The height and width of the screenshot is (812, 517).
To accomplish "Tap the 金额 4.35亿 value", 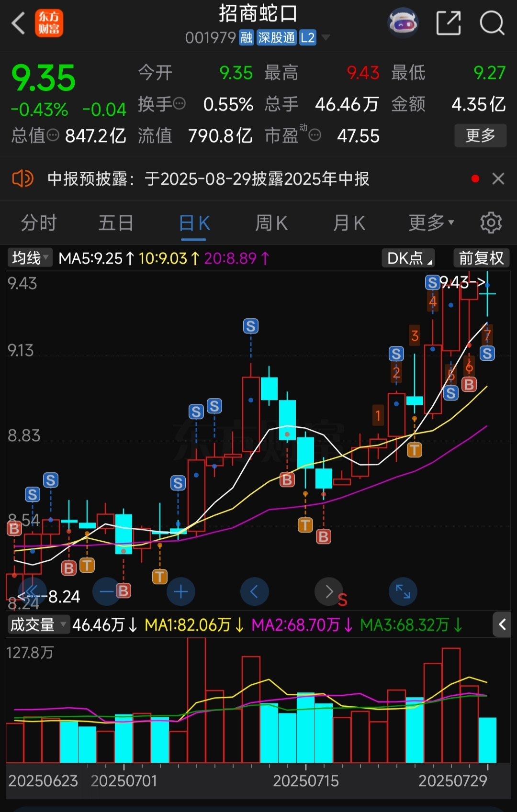I will [x=479, y=104].
